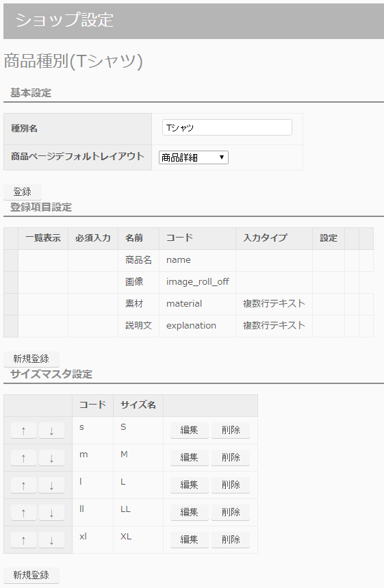The width and height of the screenshot is (384, 588).
Task: Delete the size S entry
Action: (x=231, y=430)
